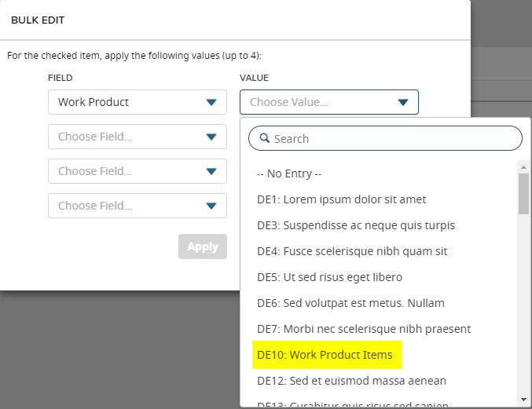Viewport: 532px width, 409px height.
Task: Select DE5: Ut sed risus eget libero
Action: pyautogui.click(x=329, y=277)
